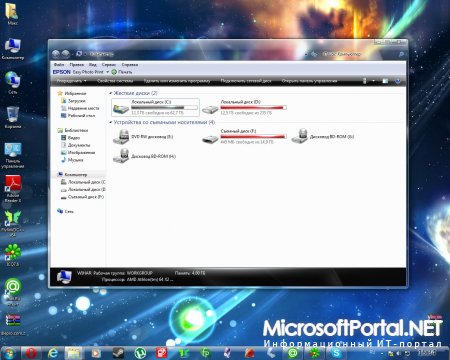The height and width of the screenshot is (360, 450).
Task: Open Skype from the taskbar
Action: tap(336, 353)
